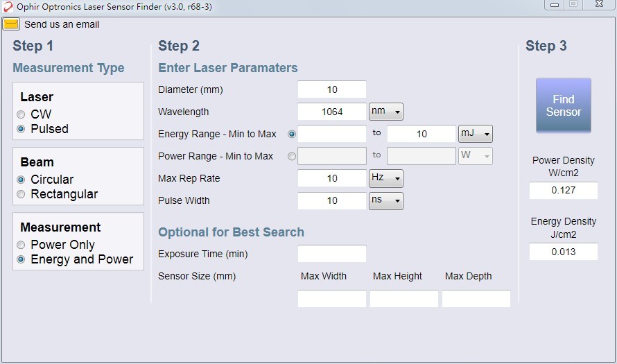Choose the Rectangular beam option
This screenshot has width=617, height=364.
coord(21,194)
